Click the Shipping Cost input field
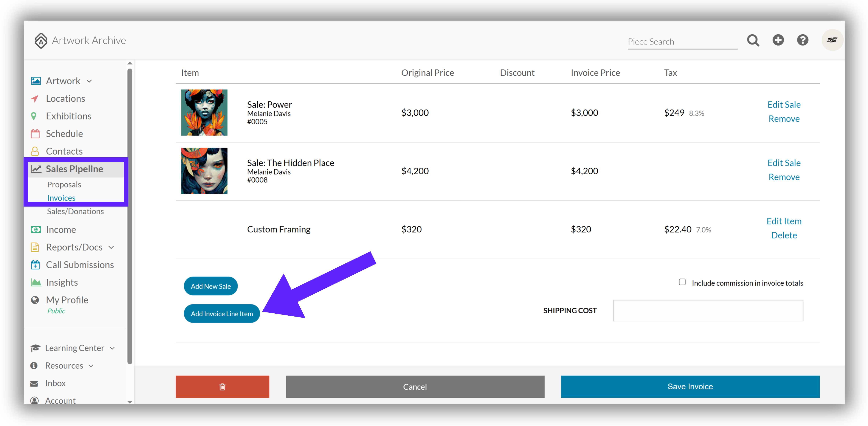868x426 pixels. 708,310
